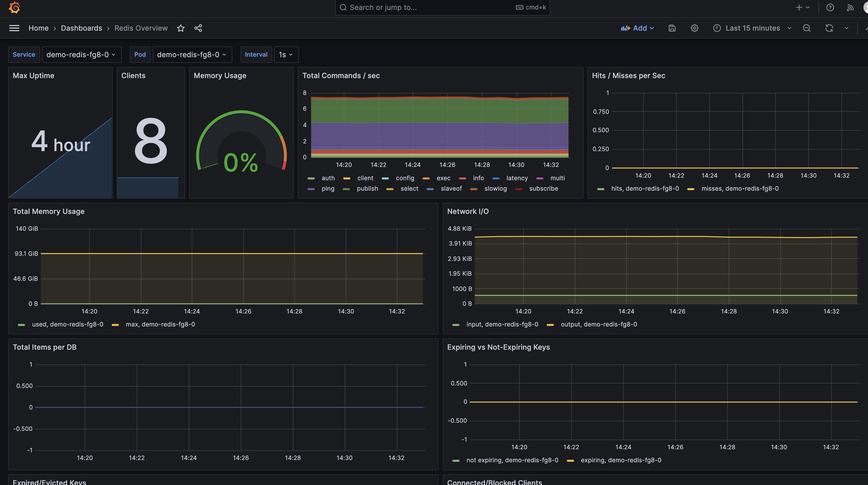Viewport: 868px width, 485px height.
Task: Click the refresh dashboard button
Action: coord(829,28)
